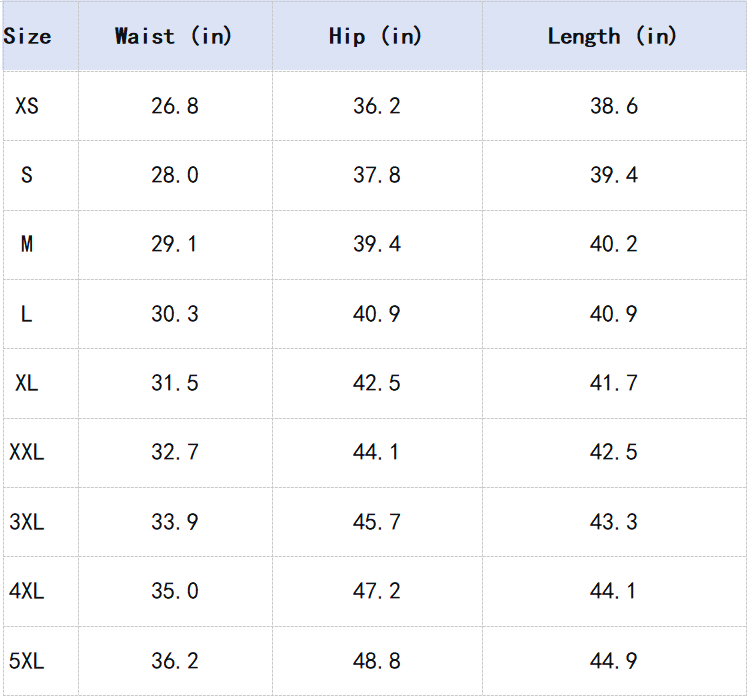Click the M size row label
Image resolution: width=751 pixels, height=699 pixels.
click(27, 244)
